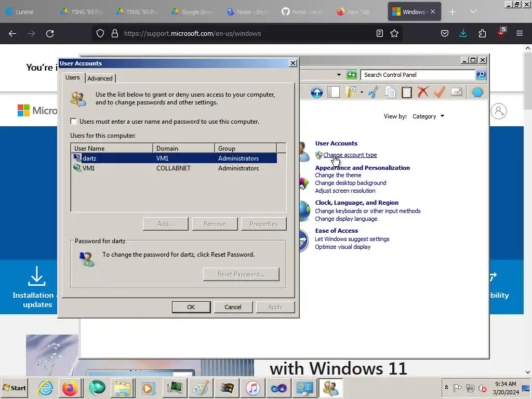Image resolution: width=532 pixels, height=399 pixels.
Task: Click the Microsoft account sign-in avatar
Action: click(499, 111)
